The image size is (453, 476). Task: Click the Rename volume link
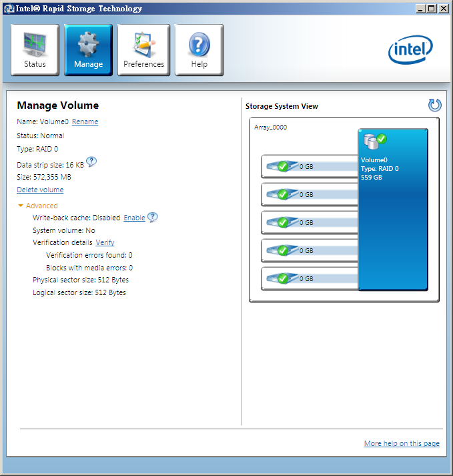point(85,122)
